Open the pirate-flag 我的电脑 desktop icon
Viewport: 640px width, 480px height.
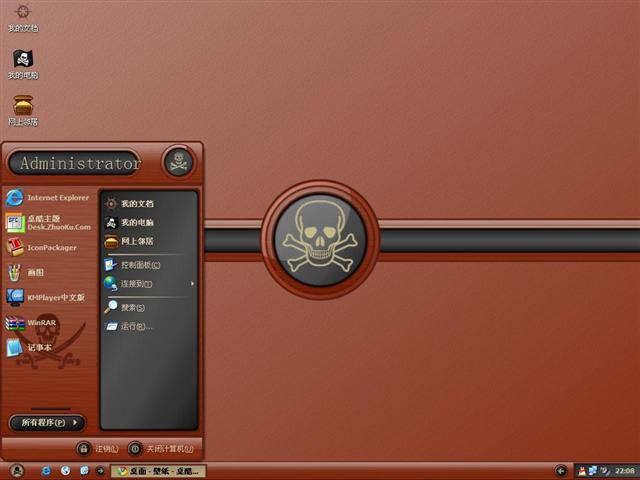[23, 64]
